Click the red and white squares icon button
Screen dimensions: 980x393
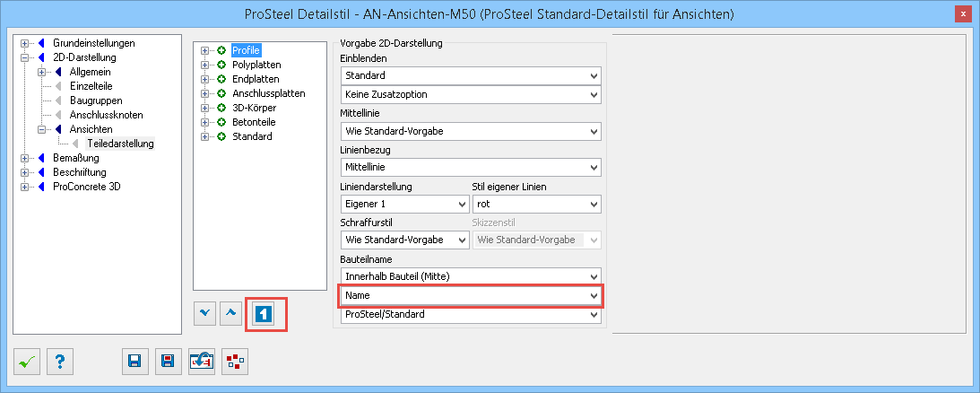tap(236, 361)
